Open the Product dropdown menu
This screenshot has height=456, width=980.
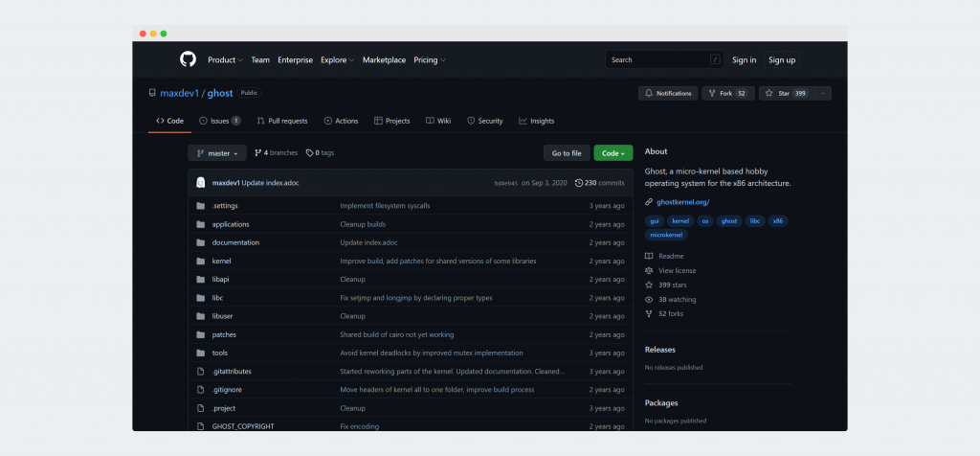point(225,60)
